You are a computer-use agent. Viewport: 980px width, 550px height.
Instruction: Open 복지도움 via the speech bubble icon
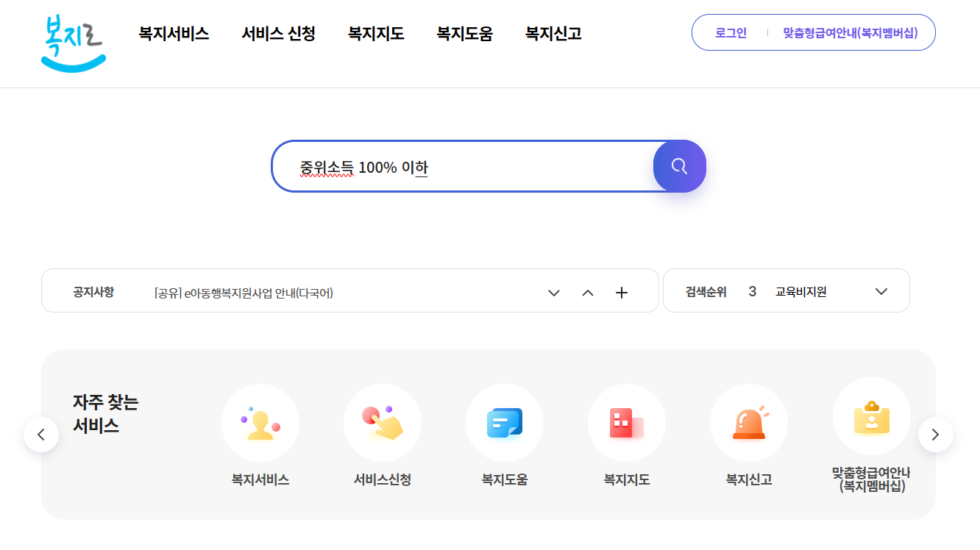(x=505, y=423)
